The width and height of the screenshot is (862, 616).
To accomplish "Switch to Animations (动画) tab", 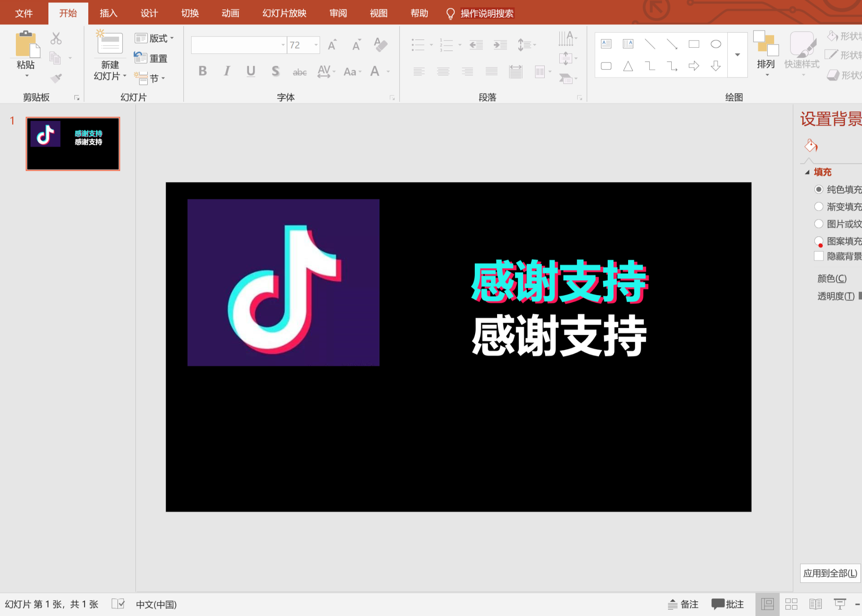I will pyautogui.click(x=231, y=13).
